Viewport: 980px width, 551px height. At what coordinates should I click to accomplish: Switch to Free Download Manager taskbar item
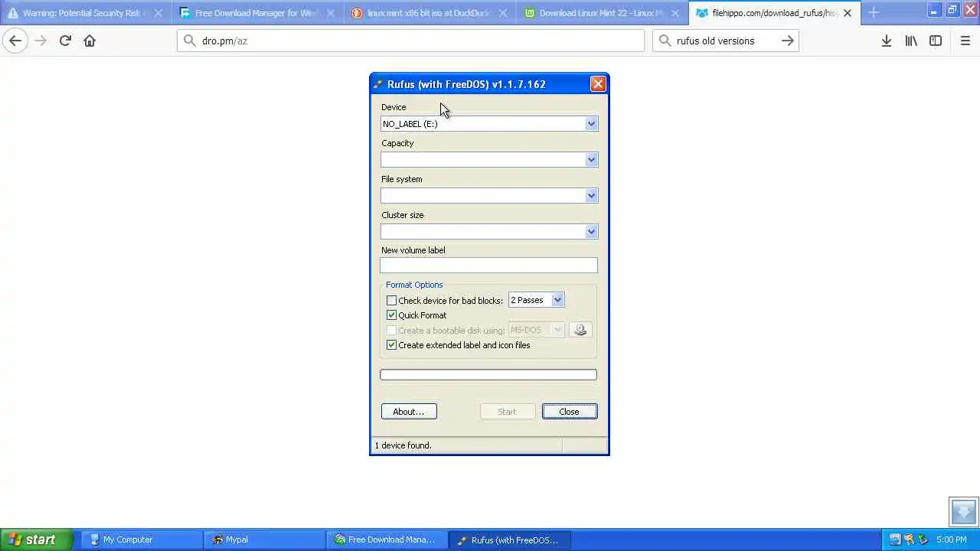coord(387,540)
